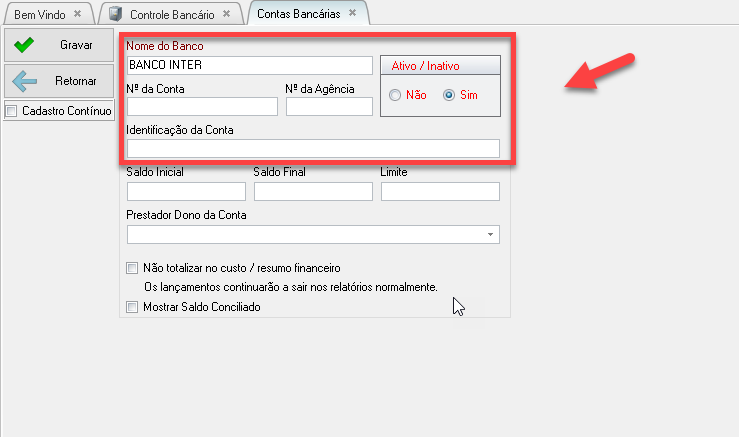The width and height of the screenshot is (739, 437).
Task: Select the Não radio button
Action: click(x=396, y=95)
